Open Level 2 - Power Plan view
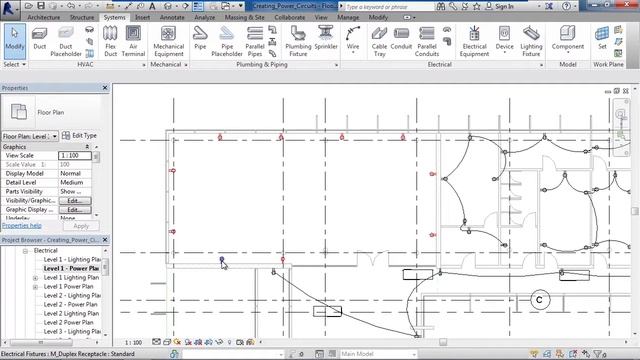The image size is (640, 360). coord(71,304)
